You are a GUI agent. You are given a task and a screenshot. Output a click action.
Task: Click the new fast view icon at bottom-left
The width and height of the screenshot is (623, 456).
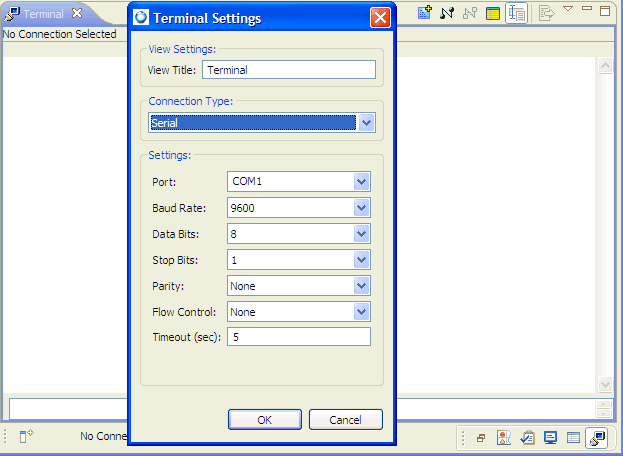point(27,436)
